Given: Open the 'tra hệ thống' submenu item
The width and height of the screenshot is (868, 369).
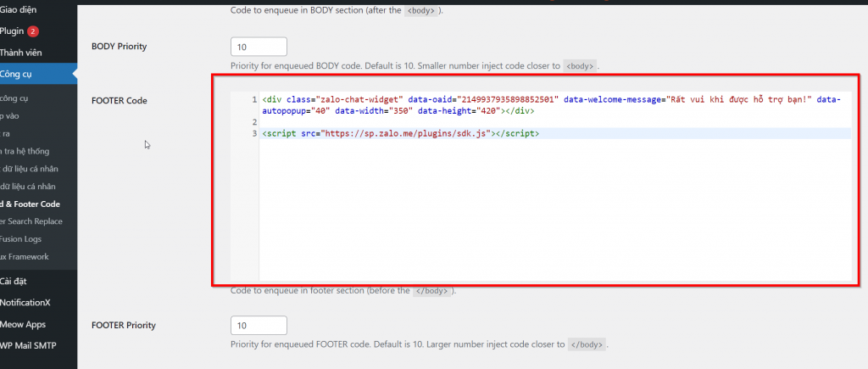Looking at the screenshot, I should 25,151.
